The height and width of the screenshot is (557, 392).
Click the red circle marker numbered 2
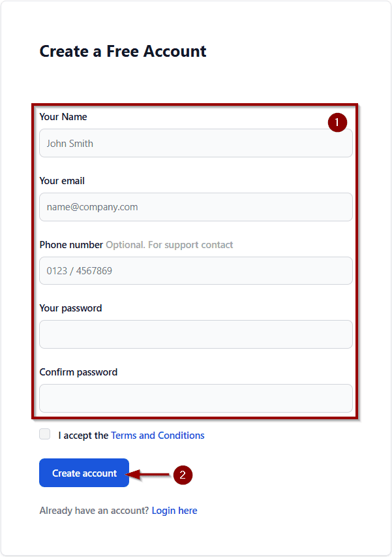pos(183,475)
